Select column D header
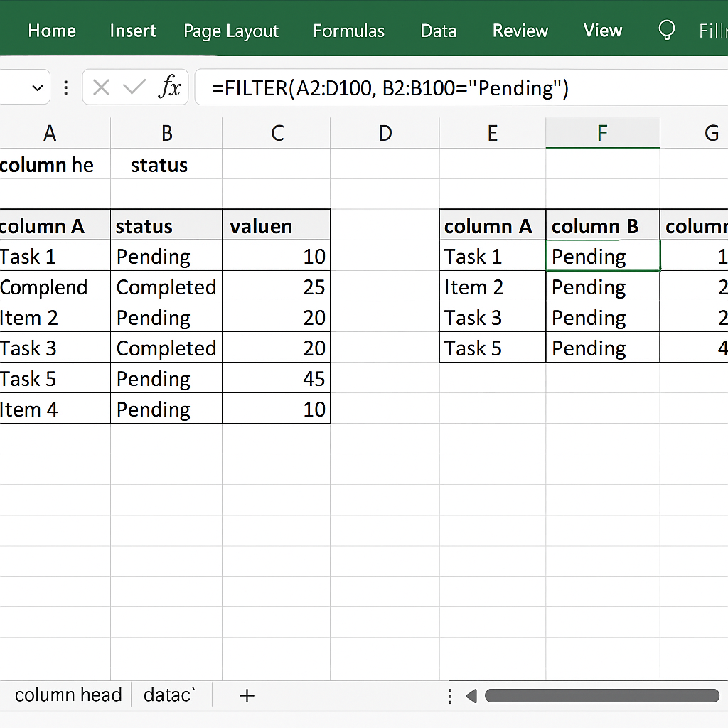The height and width of the screenshot is (728, 728). click(x=385, y=133)
